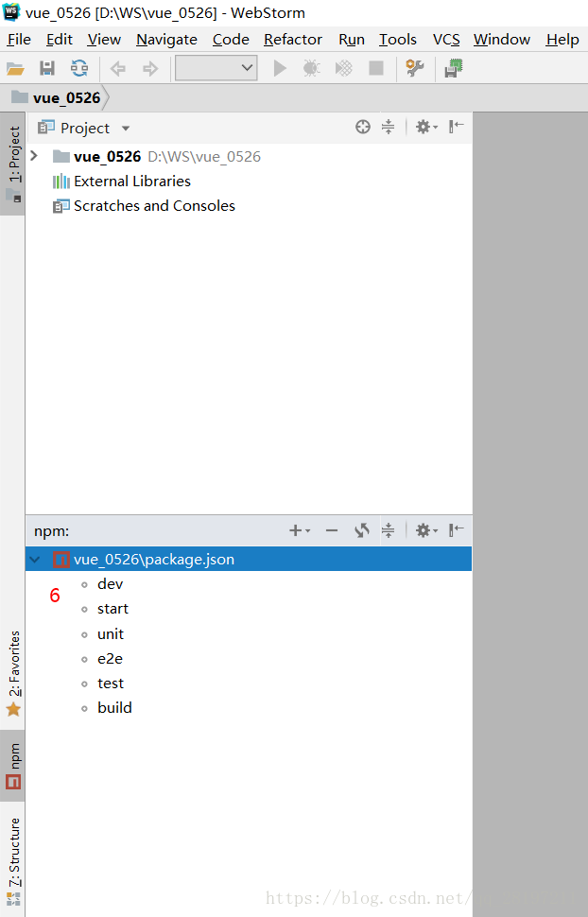Viewport: 588px width, 917px height.
Task: Open the run configuration dropdown
Action: [x=216, y=68]
